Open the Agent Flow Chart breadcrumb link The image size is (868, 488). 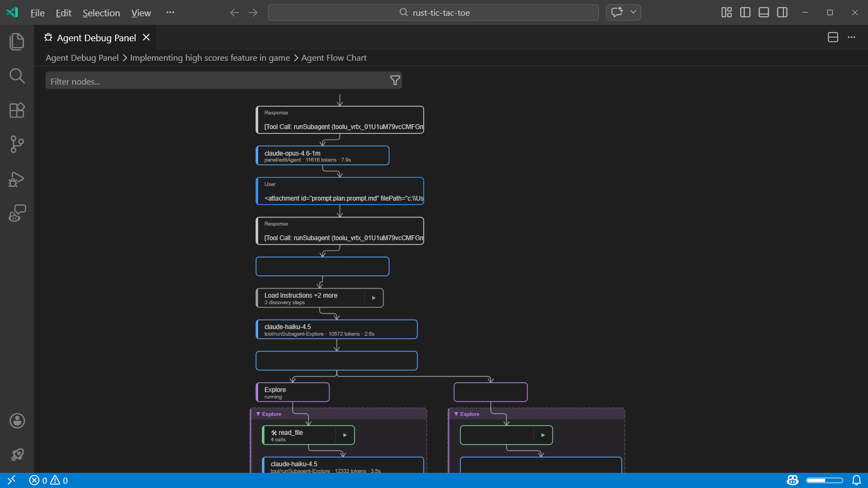click(x=334, y=57)
